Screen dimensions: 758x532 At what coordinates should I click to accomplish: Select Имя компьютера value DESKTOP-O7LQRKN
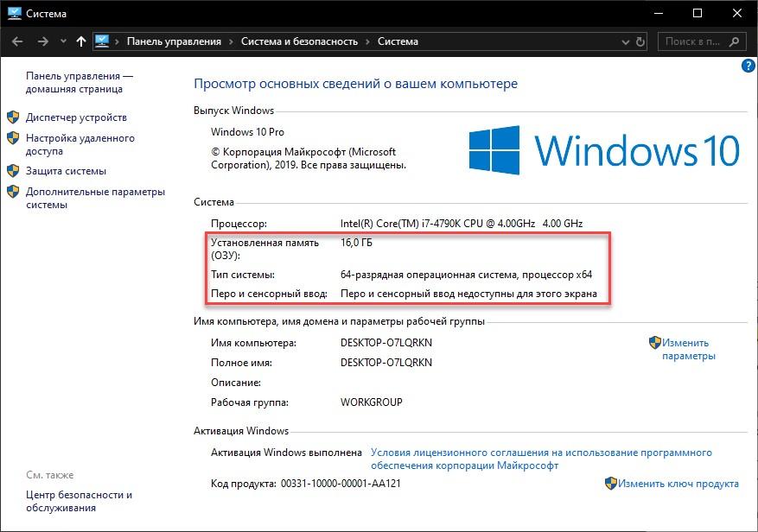pyautogui.click(x=386, y=343)
